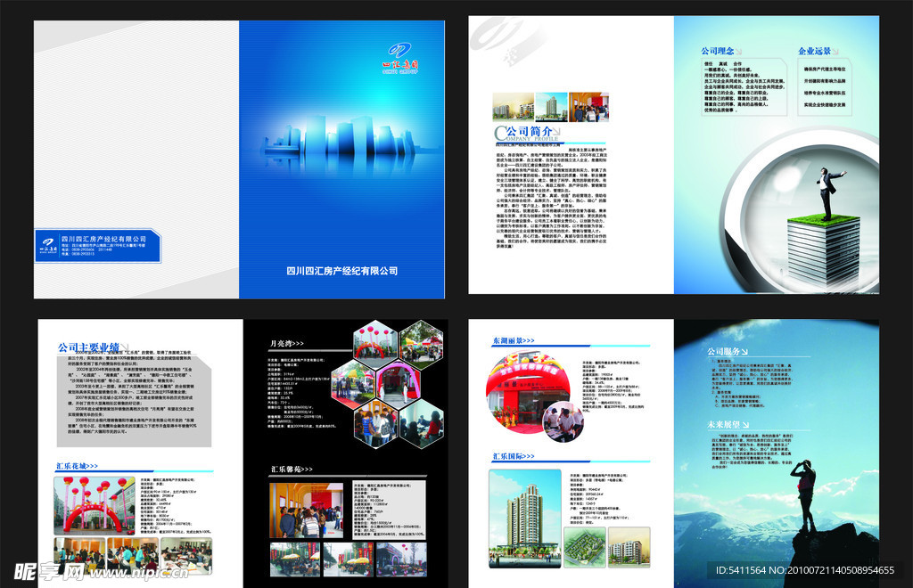Select the 公司主要业绩 heading
The height and width of the screenshot is (588, 913).
(88, 347)
